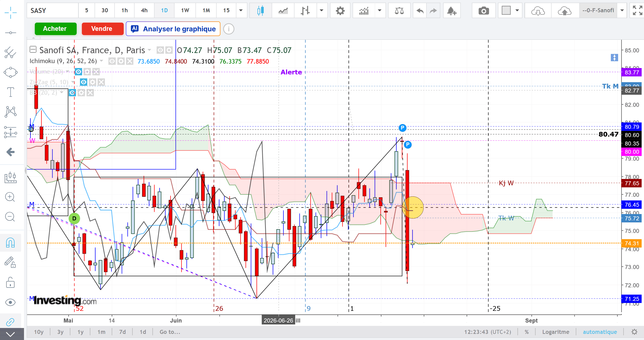Viewport: 644px width, 340px height.
Task: Click the SASY symbol search field
Action: click(x=52, y=11)
